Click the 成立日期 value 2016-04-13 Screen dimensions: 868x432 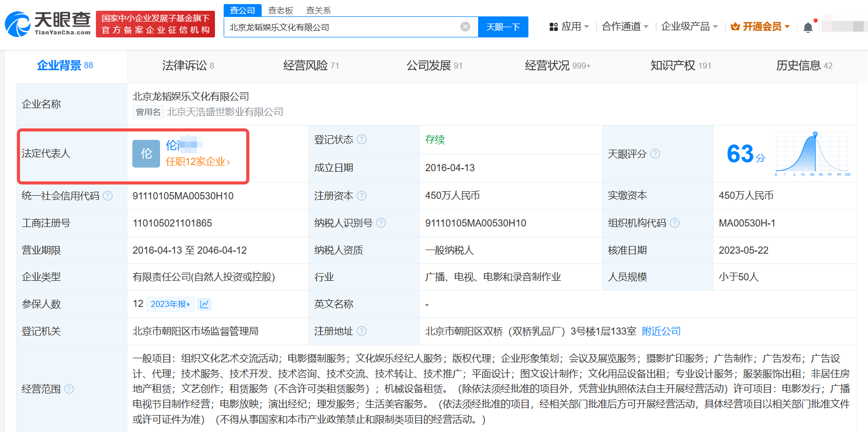point(450,168)
